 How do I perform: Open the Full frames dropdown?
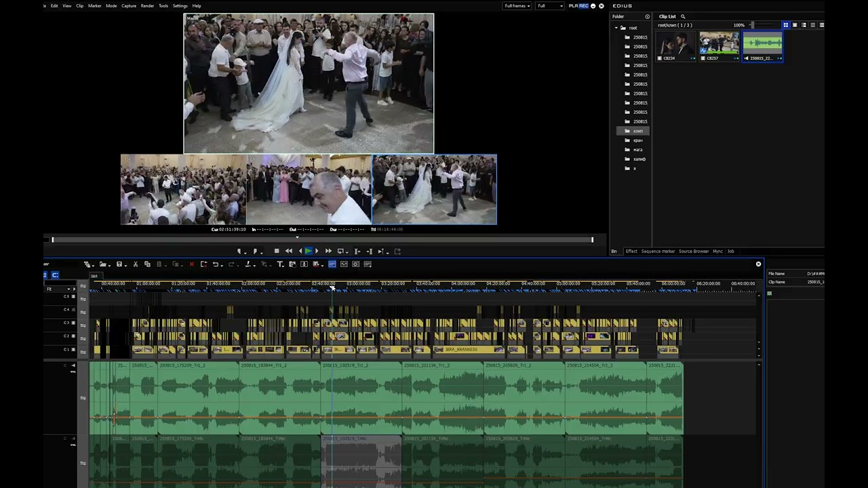coord(517,6)
